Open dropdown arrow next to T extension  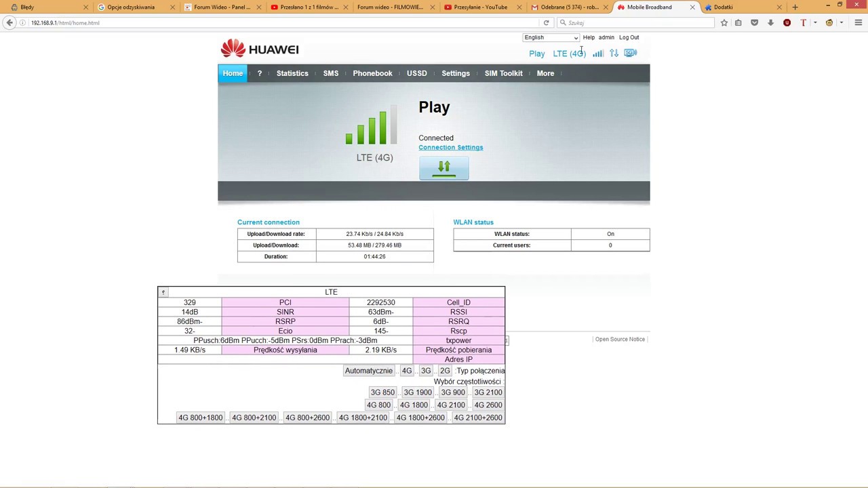coord(814,22)
